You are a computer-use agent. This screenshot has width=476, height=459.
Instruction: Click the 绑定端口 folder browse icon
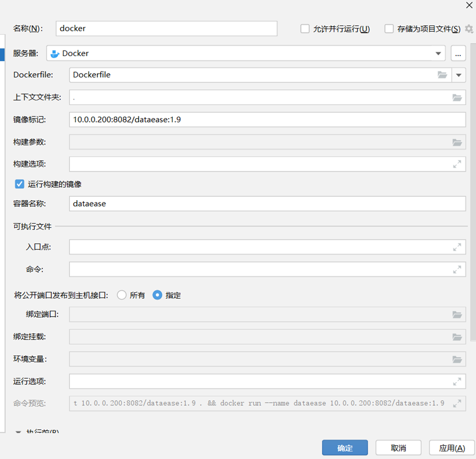click(x=457, y=314)
